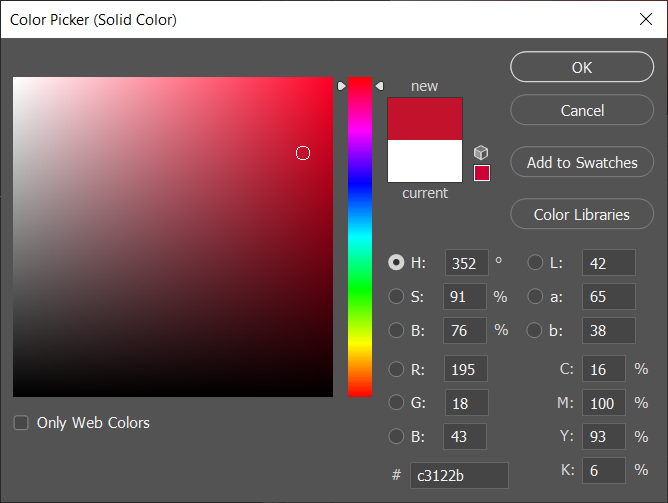The width and height of the screenshot is (668, 503).
Task: Select the Lab L radio button
Action: (535, 263)
